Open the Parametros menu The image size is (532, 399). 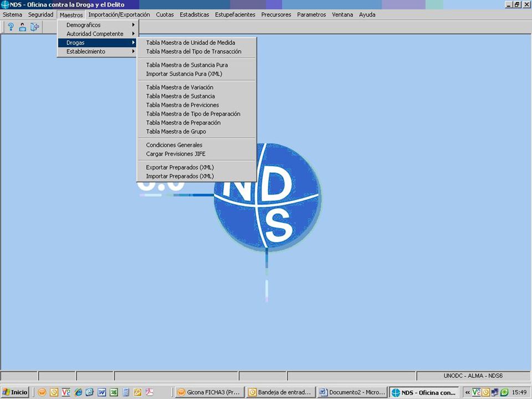coord(311,14)
